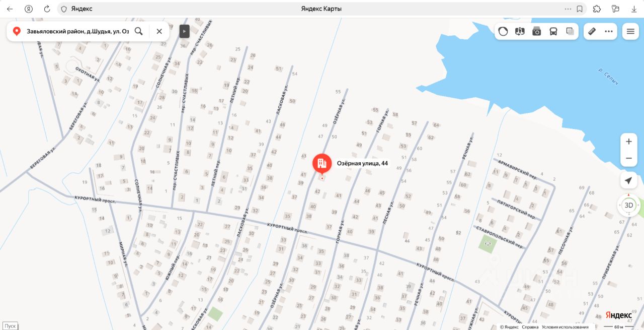Clear the search field with X
This screenshot has height=330, width=644.
[159, 31]
